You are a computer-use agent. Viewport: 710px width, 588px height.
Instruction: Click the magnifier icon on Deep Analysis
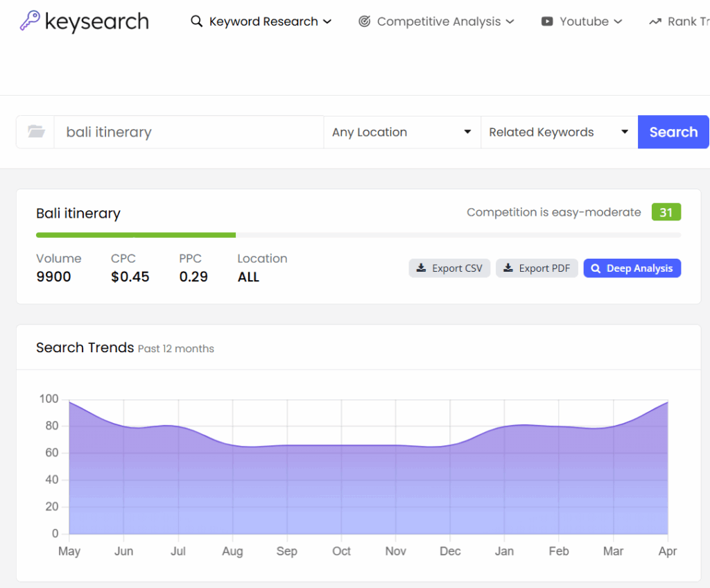[596, 268]
